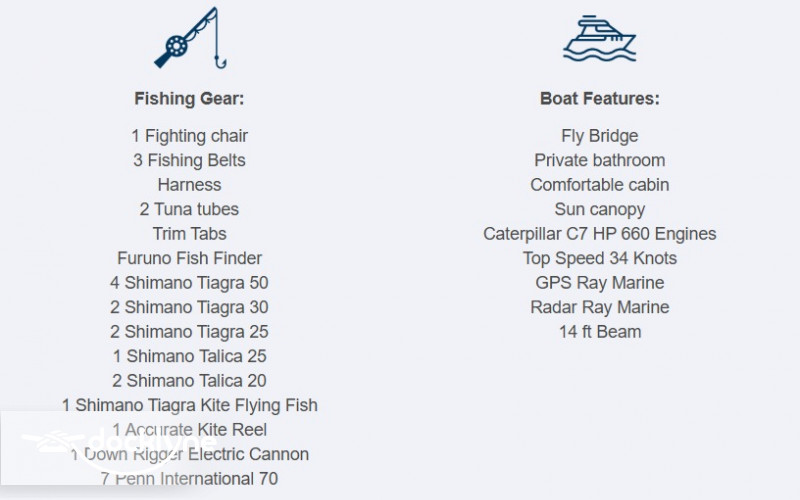The width and height of the screenshot is (800, 500).
Task: Click Private bathroom feature text
Action: (599, 160)
